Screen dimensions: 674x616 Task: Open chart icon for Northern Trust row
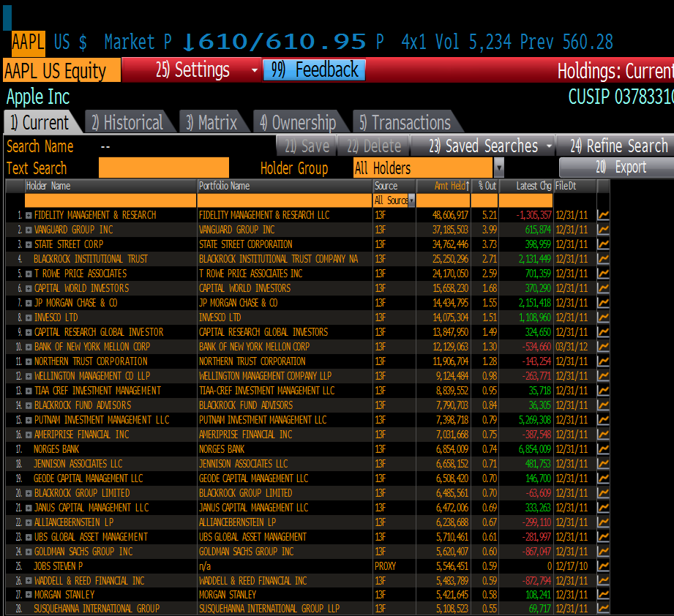click(x=603, y=361)
